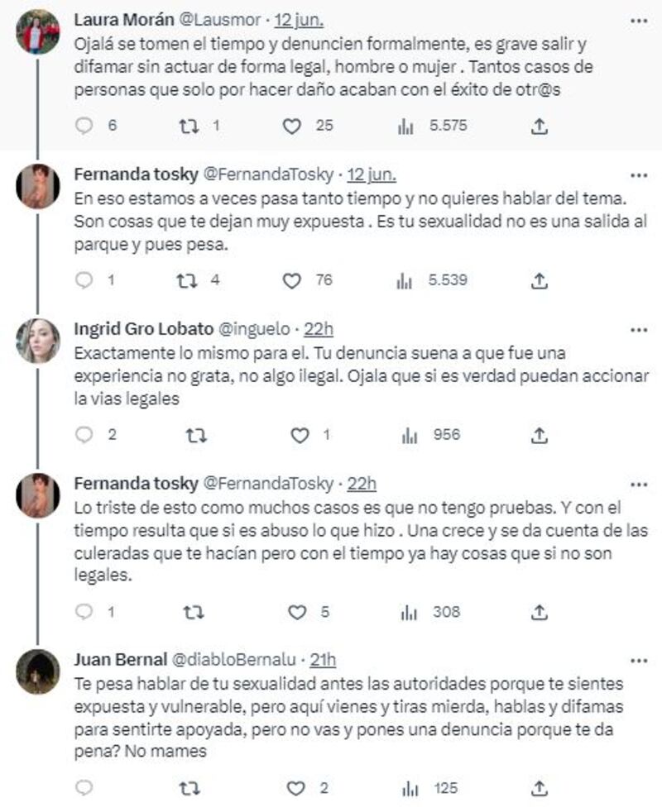Retweet Fernanda tosky's 12 jun. tweet
Screen dimensions: 662x812
pos(187,280)
